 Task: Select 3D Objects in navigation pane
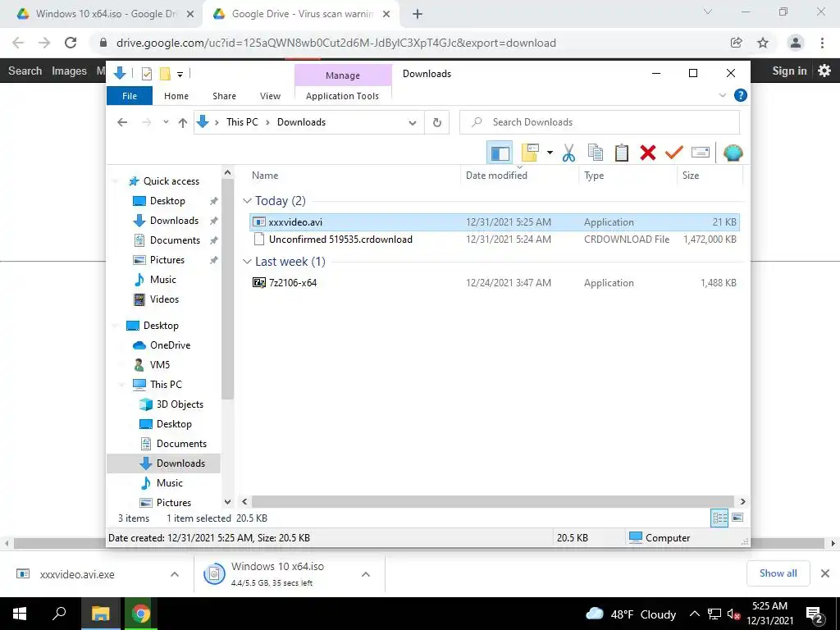pos(180,404)
